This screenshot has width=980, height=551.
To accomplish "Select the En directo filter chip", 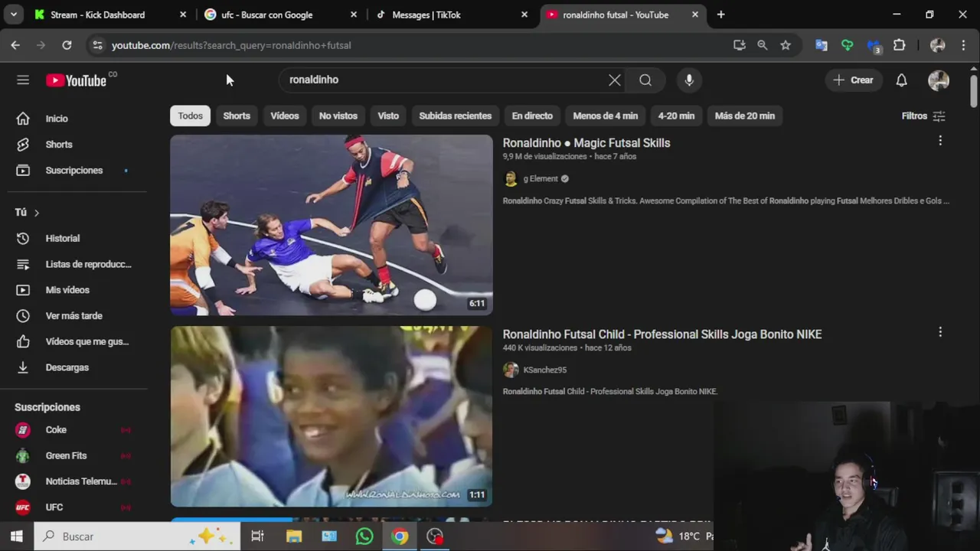I will pos(532,116).
